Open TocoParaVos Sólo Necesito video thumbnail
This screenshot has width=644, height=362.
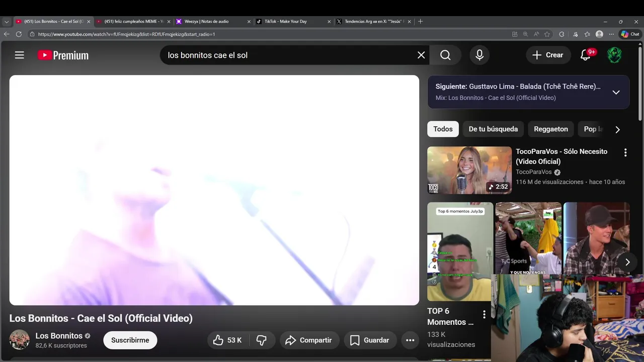point(469,170)
